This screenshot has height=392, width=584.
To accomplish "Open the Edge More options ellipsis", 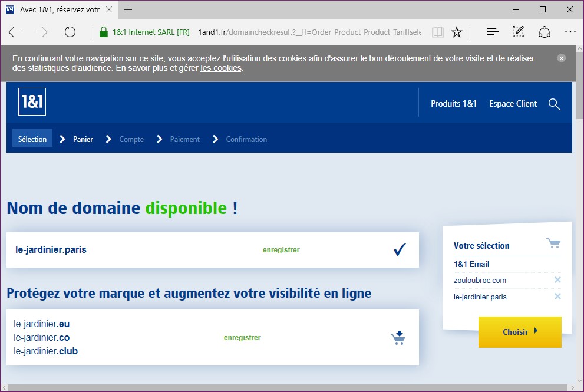I will (570, 32).
